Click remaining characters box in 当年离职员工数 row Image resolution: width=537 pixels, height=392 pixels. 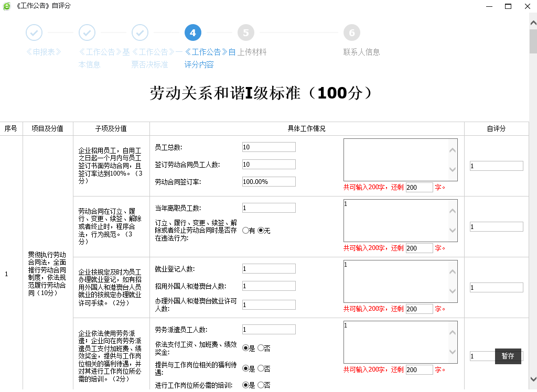[419, 248]
